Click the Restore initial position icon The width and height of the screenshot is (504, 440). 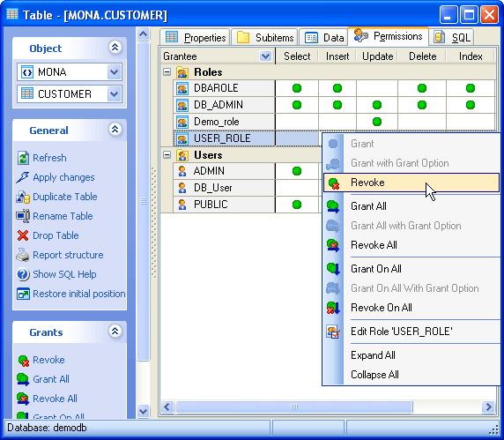[23, 294]
